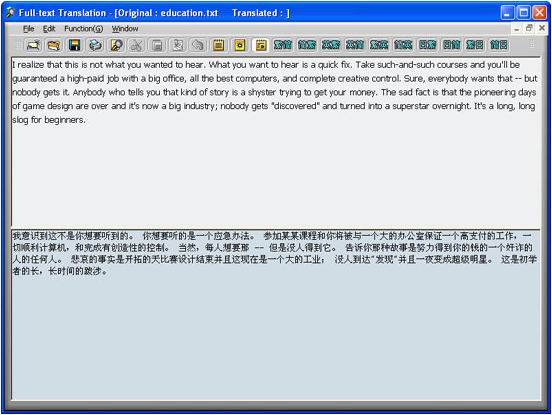
Task: Open a file with the folder icon
Action: pyautogui.click(x=54, y=45)
